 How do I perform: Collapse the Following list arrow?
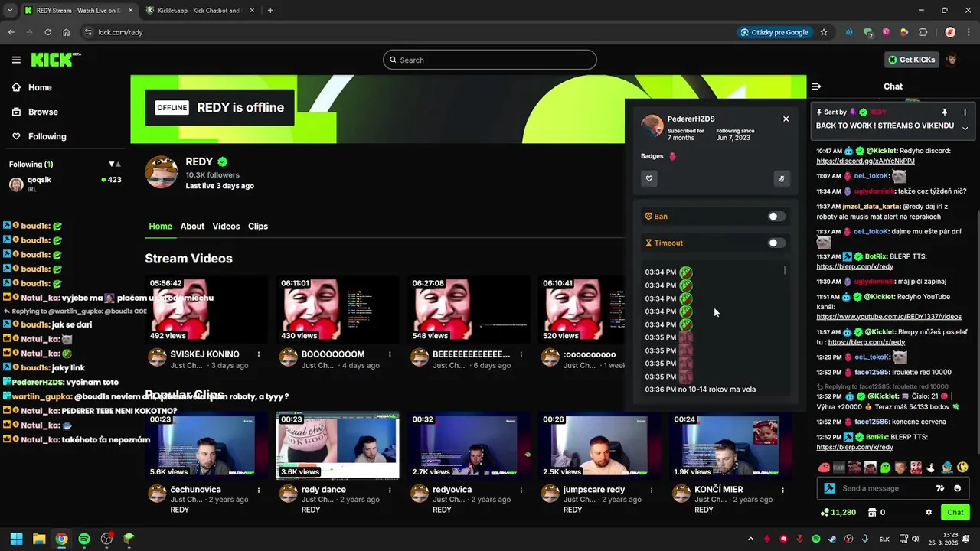[111, 164]
